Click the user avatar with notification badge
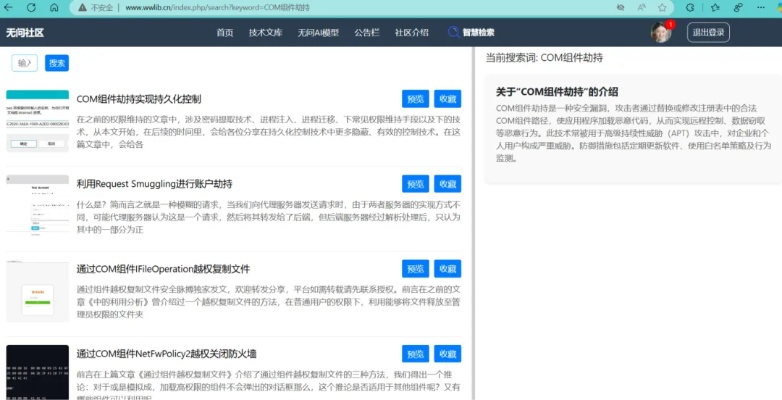 point(660,32)
